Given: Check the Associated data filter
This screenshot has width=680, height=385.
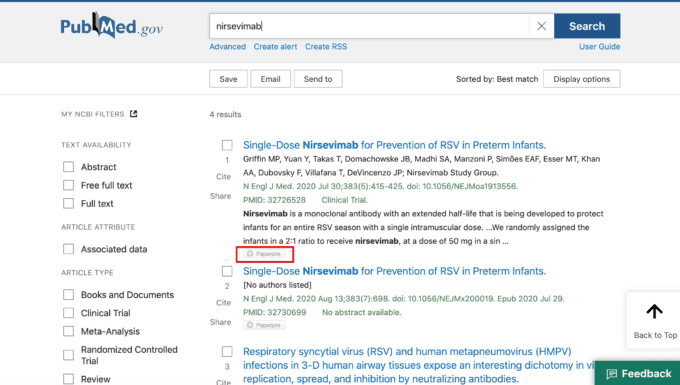Looking at the screenshot, I should point(69,249).
